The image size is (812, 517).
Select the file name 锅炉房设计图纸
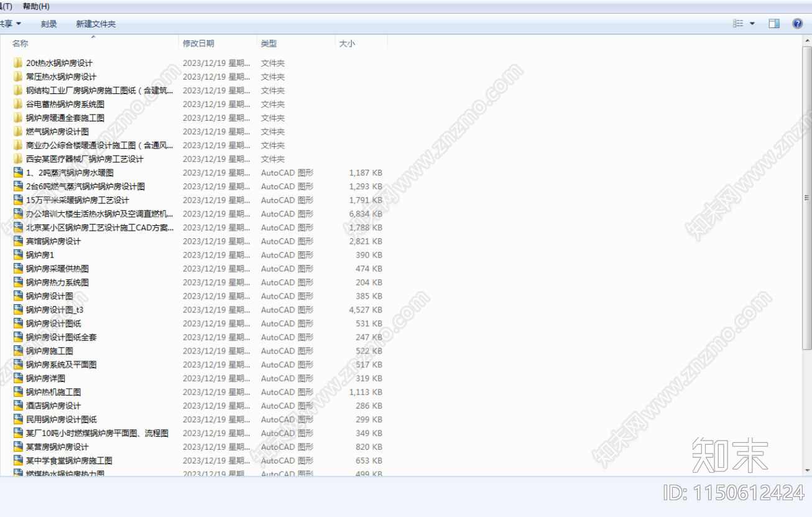[x=53, y=324]
